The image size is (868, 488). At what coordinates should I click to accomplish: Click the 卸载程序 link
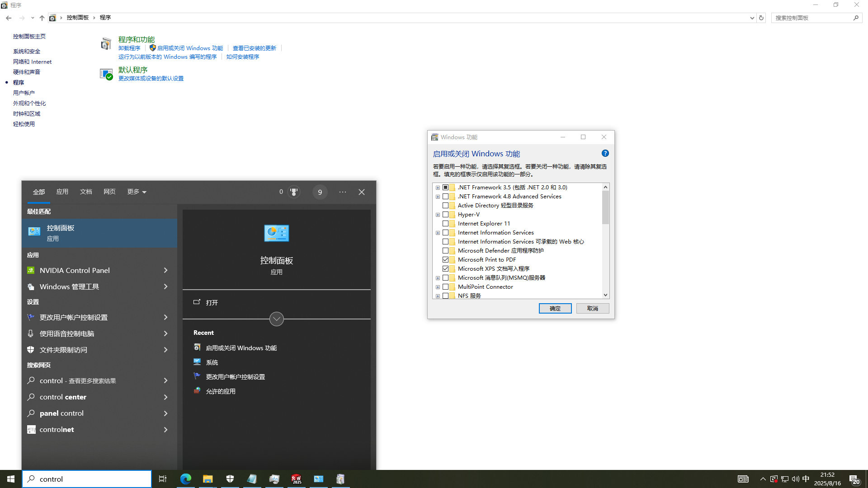[x=129, y=48]
